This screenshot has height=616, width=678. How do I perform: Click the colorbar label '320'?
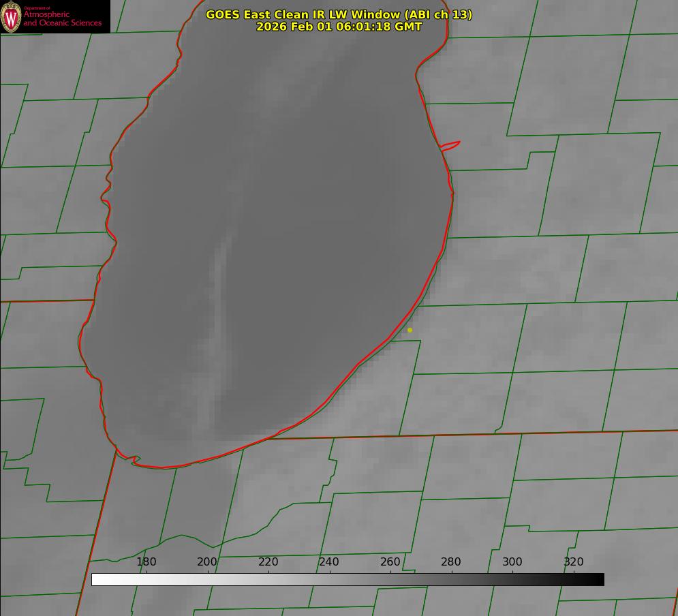[574, 561]
